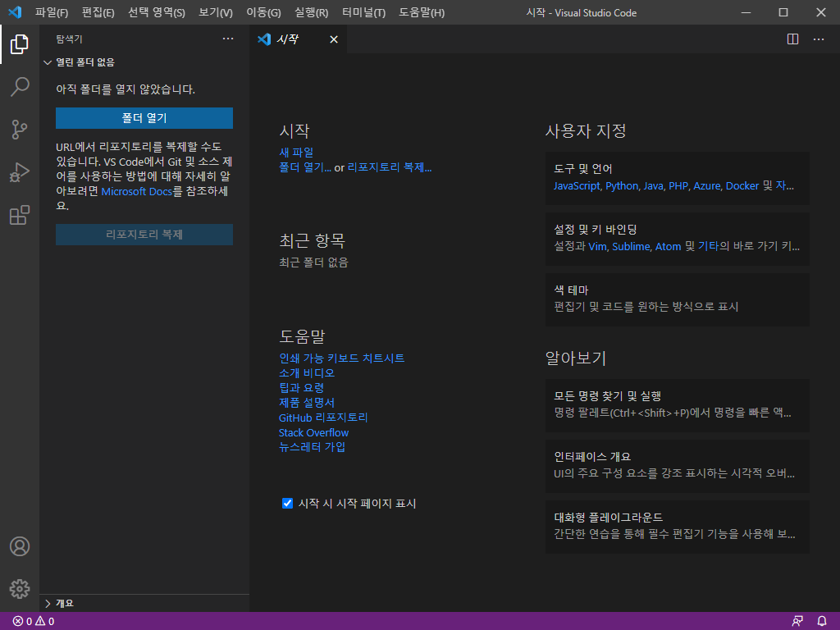
Task: Open the 소개 비디오 link
Action: click(307, 373)
